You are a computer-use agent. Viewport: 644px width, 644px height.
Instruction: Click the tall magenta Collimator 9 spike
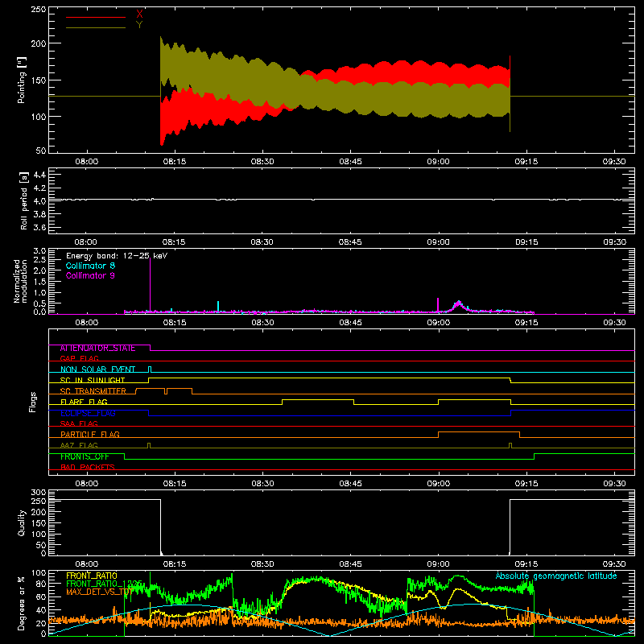pyautogui.click(x=150, y=284)
